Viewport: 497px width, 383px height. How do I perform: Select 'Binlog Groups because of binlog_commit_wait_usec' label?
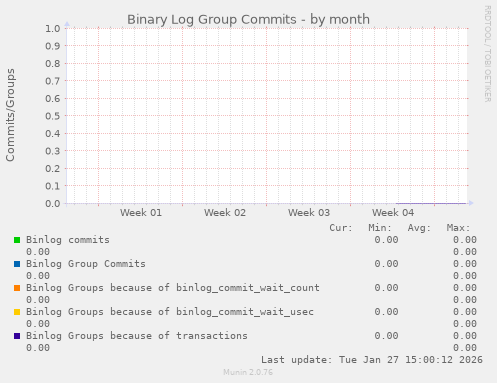170,312
